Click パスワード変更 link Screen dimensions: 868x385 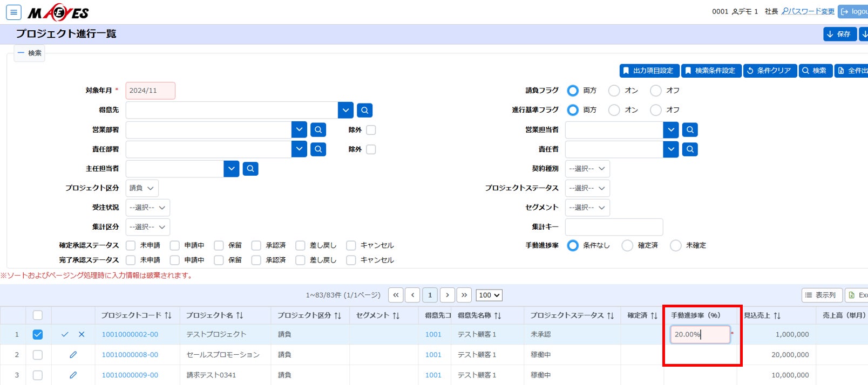pyautogui.click(x=808, y=11)
